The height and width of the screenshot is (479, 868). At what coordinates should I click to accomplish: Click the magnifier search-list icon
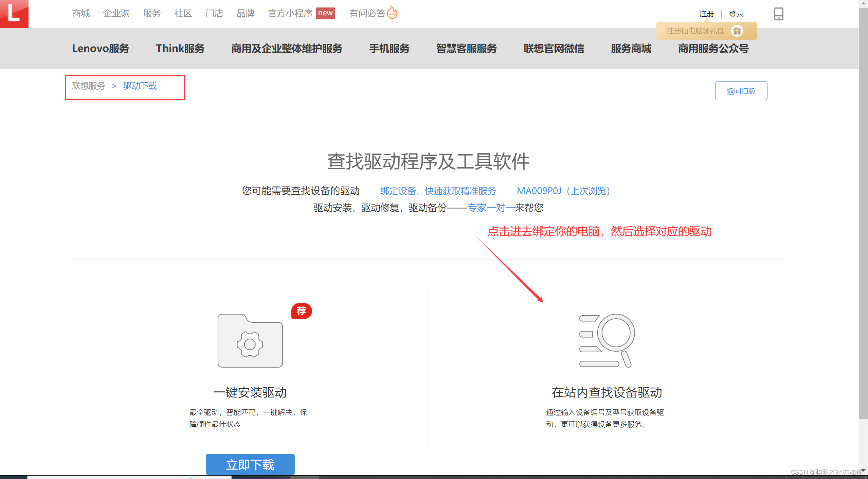click(607, 341)
